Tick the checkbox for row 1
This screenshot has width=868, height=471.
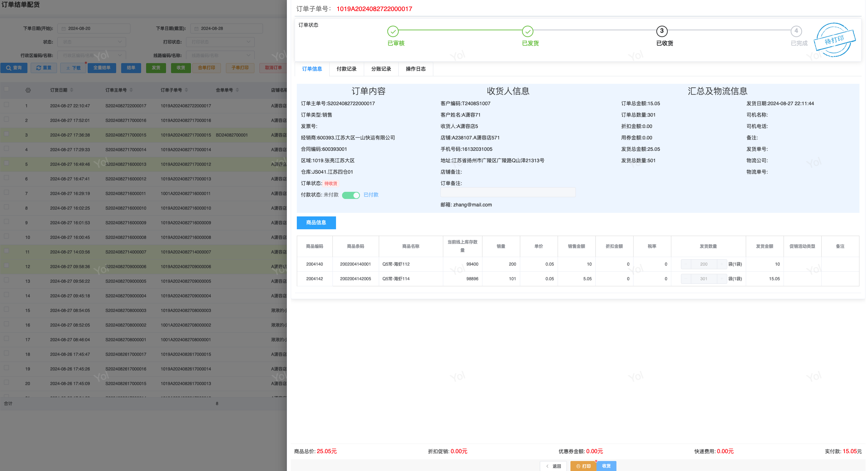point(6,105)
